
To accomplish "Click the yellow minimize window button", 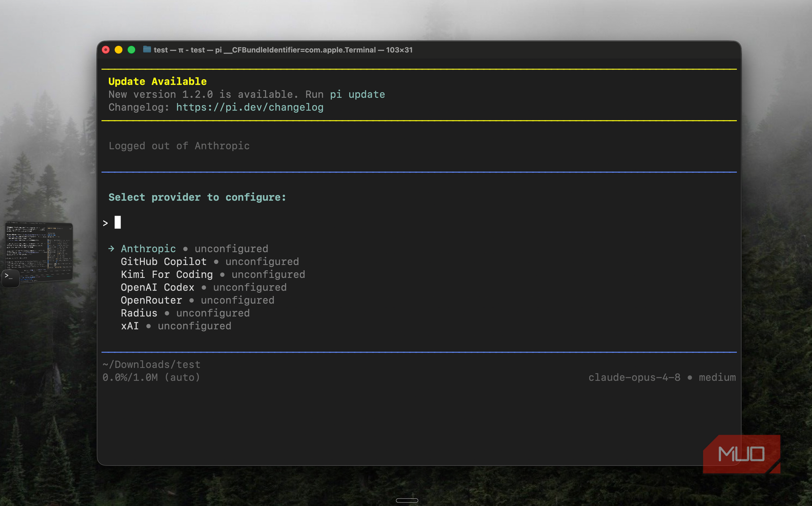I will [119, 50].
